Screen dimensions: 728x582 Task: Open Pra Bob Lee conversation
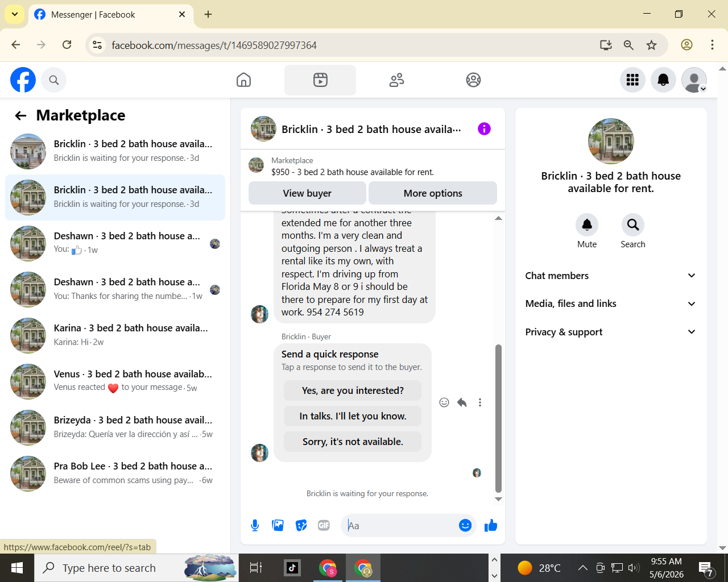(x=115, y=473)
